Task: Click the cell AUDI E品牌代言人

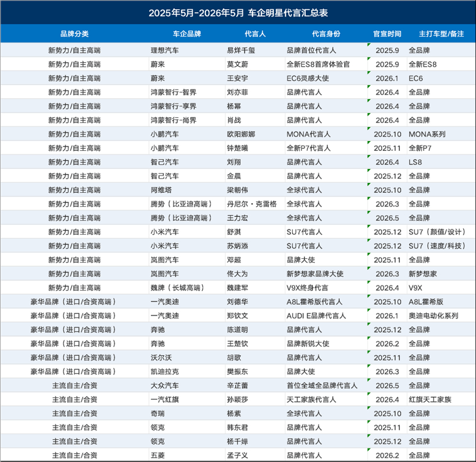Action: (x=316, y=316)
